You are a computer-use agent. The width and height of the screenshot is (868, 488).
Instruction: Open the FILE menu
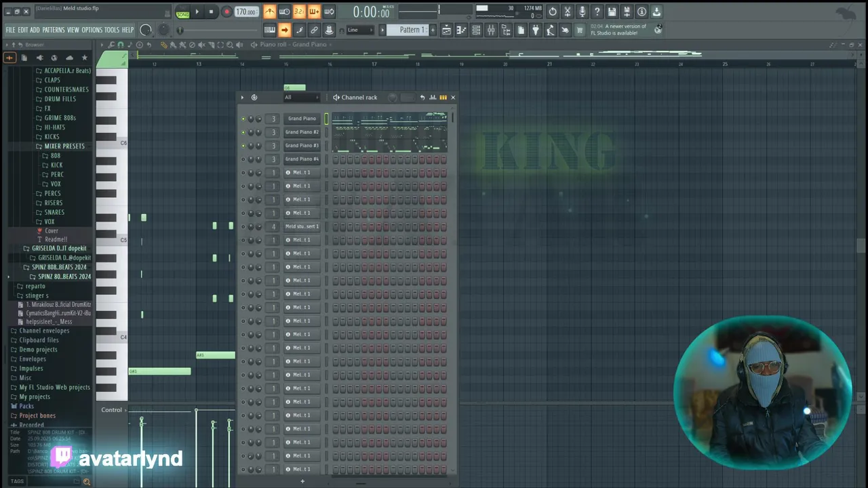[x=10, y=30]
